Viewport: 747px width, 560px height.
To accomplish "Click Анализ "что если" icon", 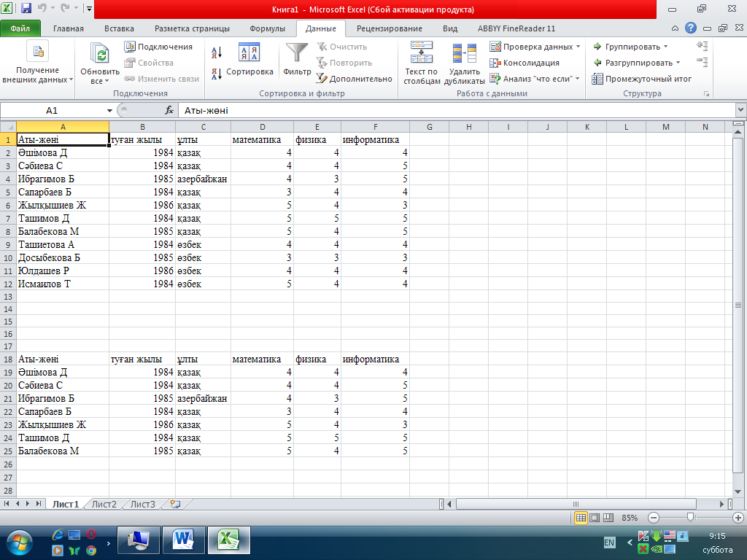I will [495, 79].
